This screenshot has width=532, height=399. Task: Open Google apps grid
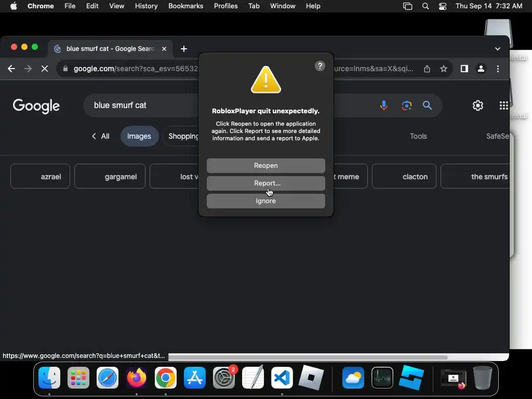(503, 105)
